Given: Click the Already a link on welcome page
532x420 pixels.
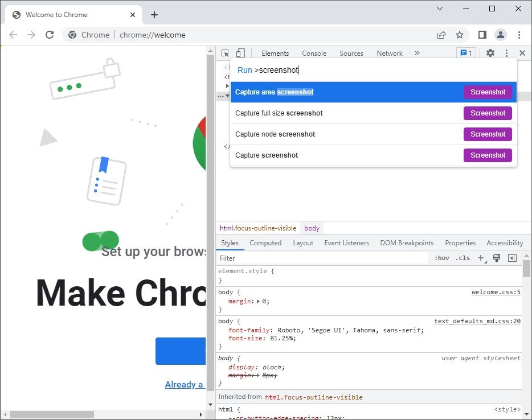Looking at the screenshot, I should coord(183,385).
